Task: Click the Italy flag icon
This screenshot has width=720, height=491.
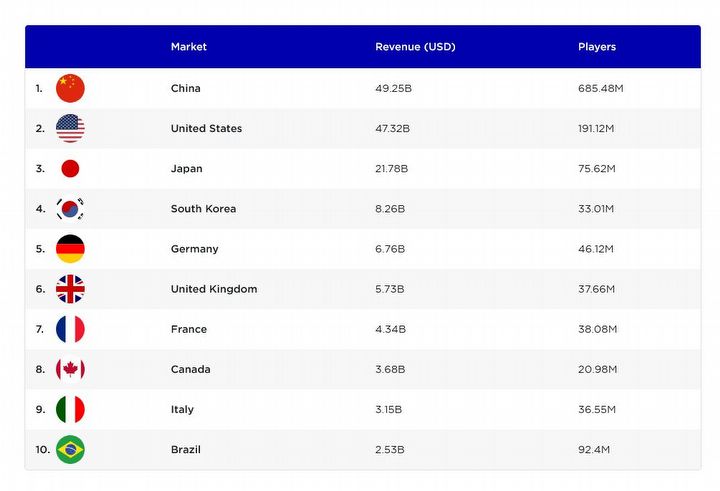Action: click(70, 409)
